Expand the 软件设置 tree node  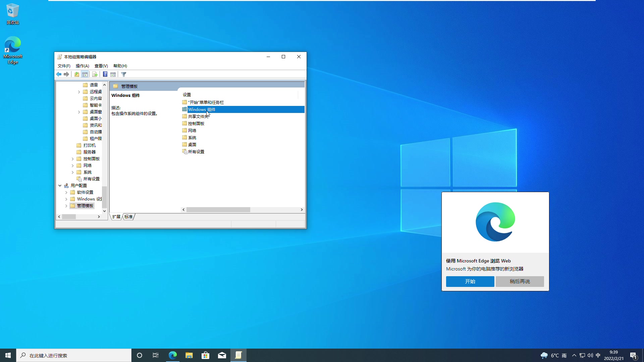click(x=66, y=192)
